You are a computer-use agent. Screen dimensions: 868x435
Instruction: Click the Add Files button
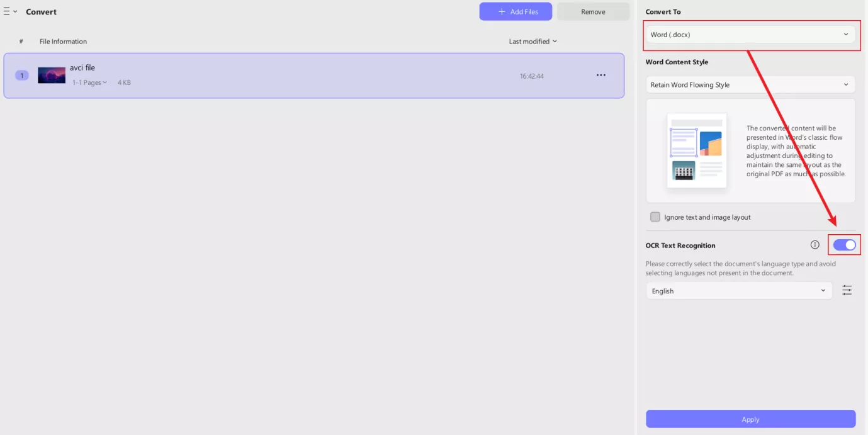tap(516, 12)
